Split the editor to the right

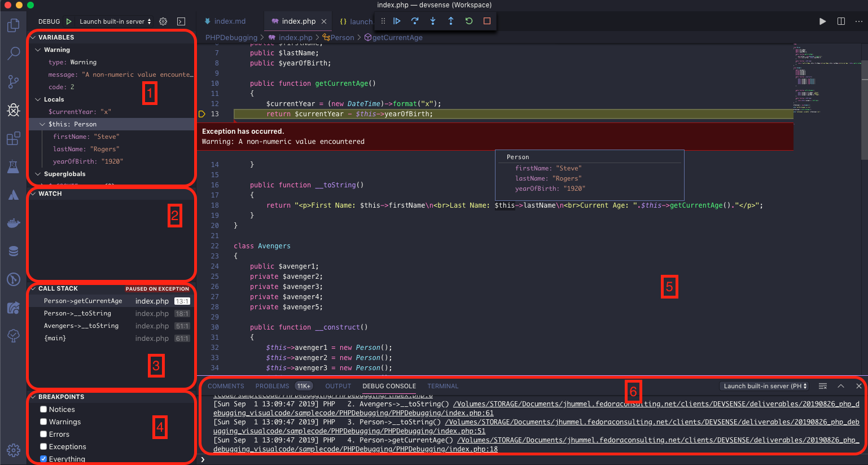(841, 21)
